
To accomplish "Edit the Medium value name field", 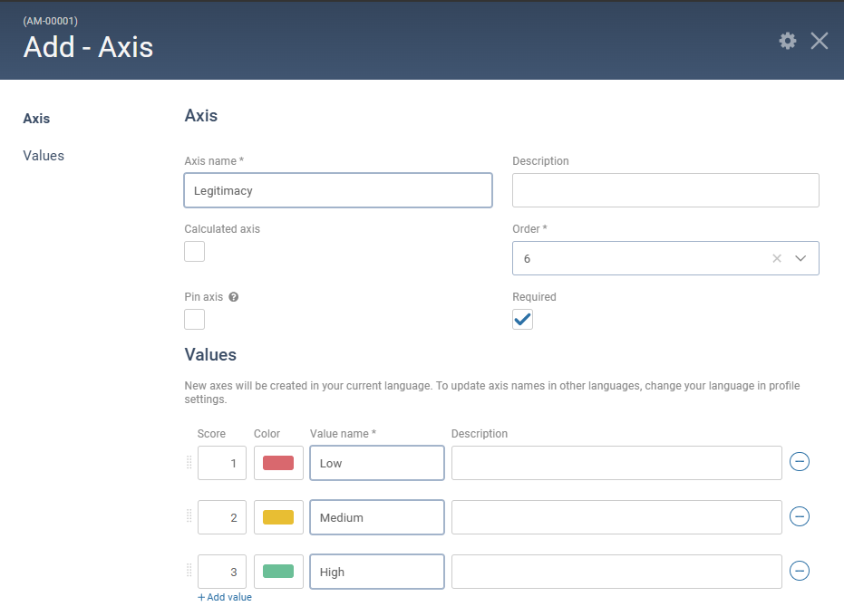I will (x=377, y=517).
